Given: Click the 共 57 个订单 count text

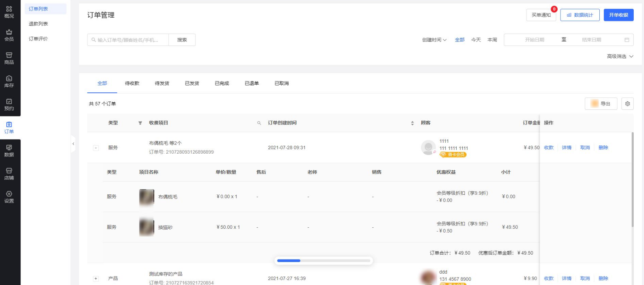Looking at the screenshot, I should pyautogui.click(x=102, y=104).
